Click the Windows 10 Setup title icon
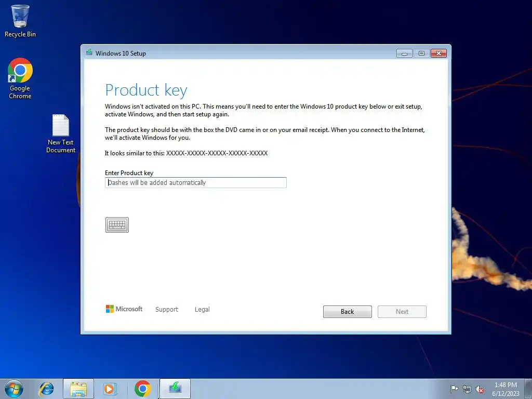 (89, 52)
